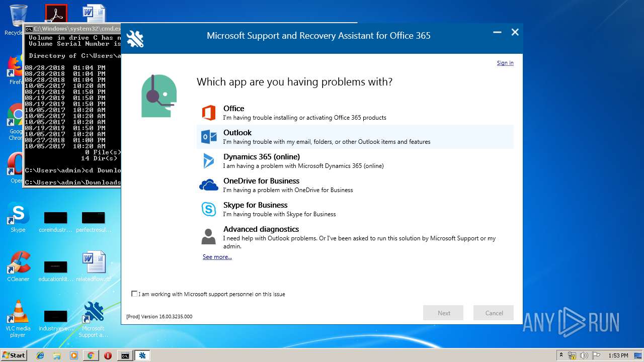
Task: Click the cmd.exe window title bar
Action: coord(72,29)
